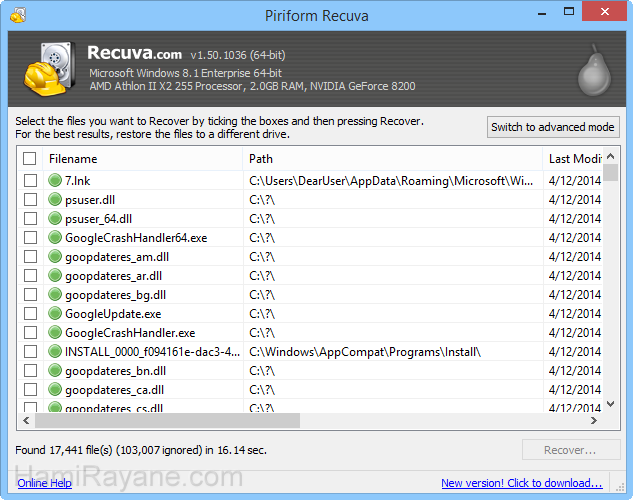Image resolution: width=633 pixels, height=500 pixels.
Task: Click Switch to advanced mode button
Action: coord(553,127)
